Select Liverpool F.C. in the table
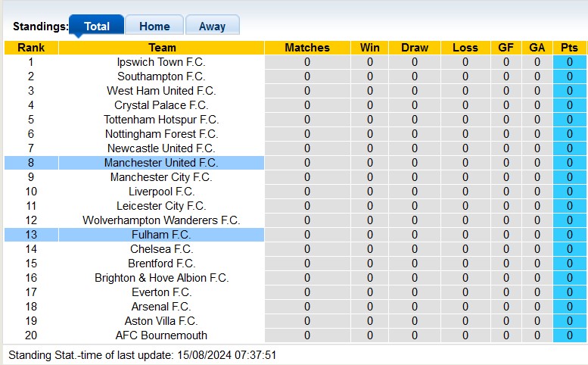This screenshot has width=588, height=365. pos(161,192)
